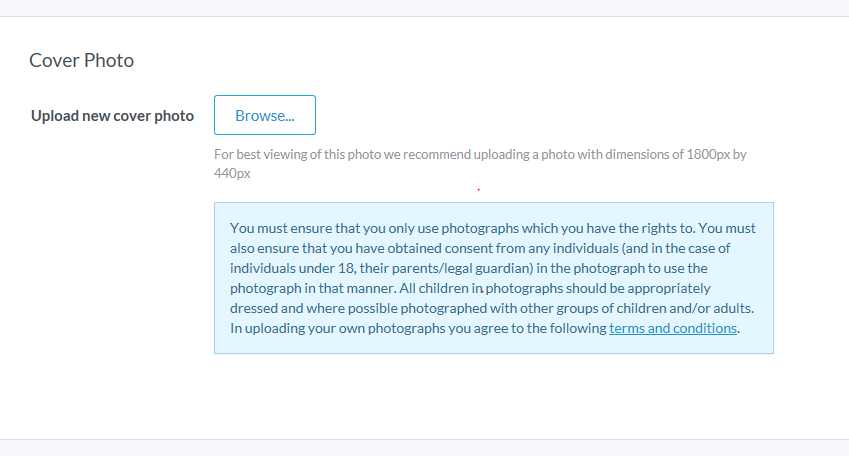849x456 pixels.
Task: Click the 'Upload new cover photo' label
Action: 112,116
